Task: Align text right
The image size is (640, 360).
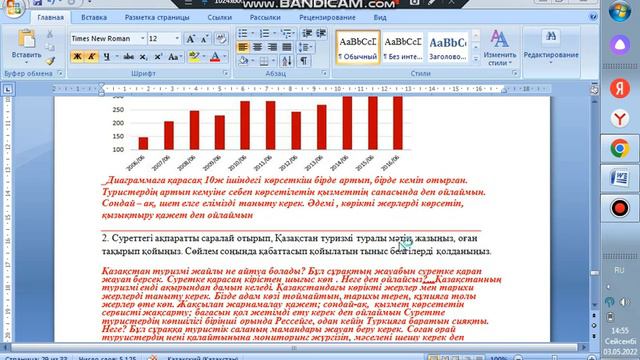Action: coord(272,47)
